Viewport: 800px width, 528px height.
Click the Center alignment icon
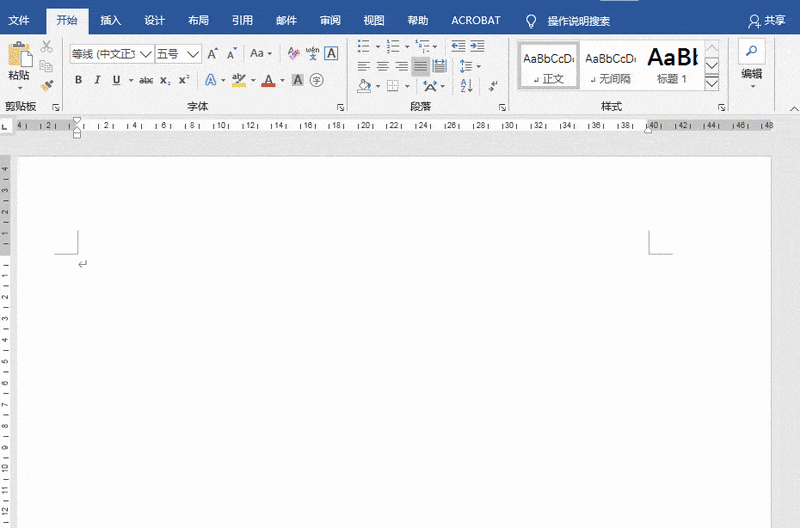point(382,66)
